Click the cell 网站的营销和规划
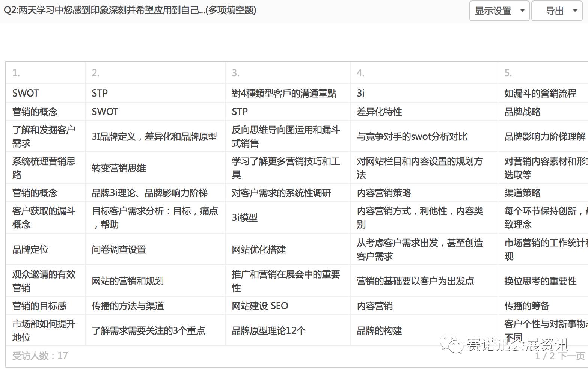Viewport: 588px width, 371px height. coord(155,281)
